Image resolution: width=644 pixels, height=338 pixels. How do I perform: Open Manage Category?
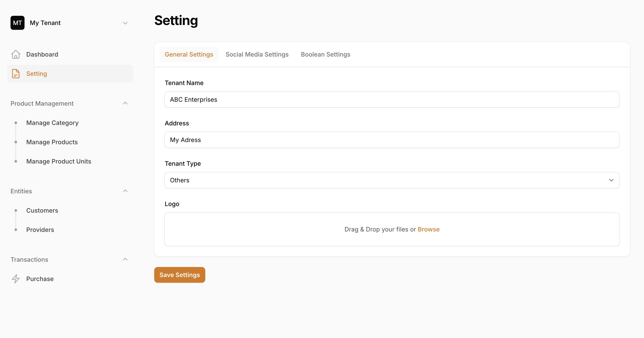(x=52, y=123)
